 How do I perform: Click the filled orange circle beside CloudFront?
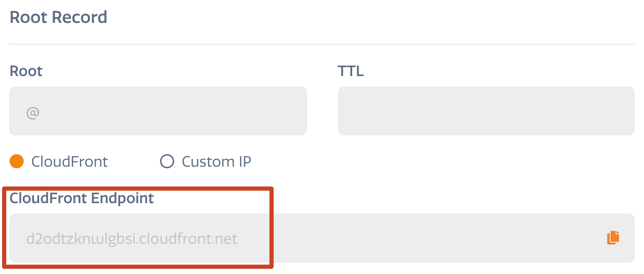point(17,161)
